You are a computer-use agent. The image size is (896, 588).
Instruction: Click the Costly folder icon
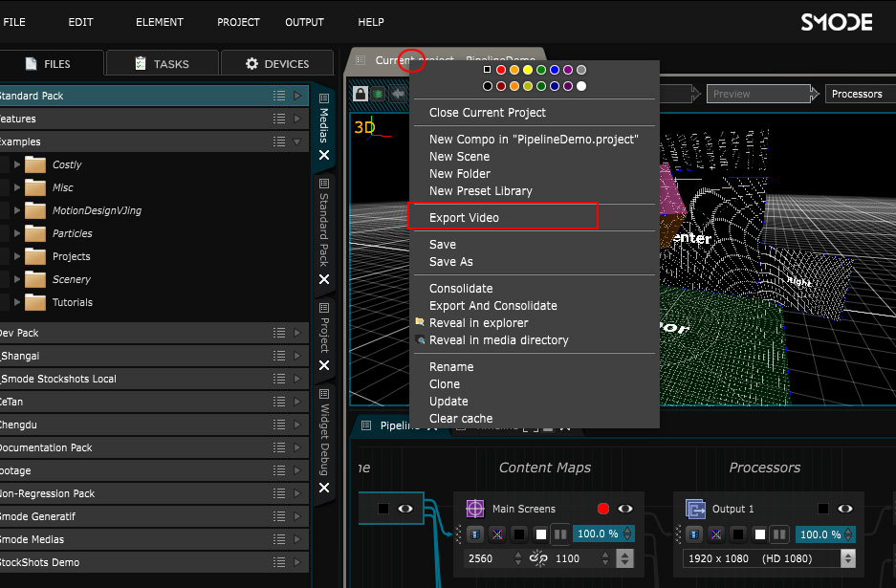[35, 164]
